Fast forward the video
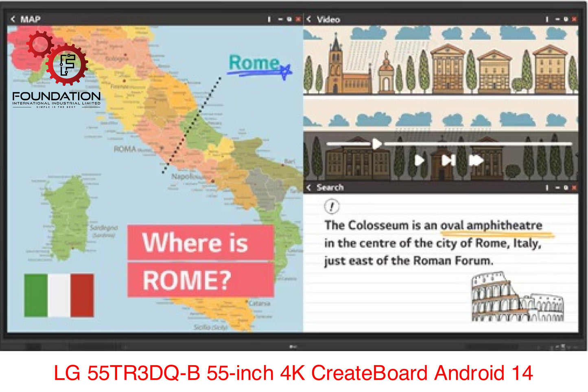588x392 pixels. pos(476,160)
